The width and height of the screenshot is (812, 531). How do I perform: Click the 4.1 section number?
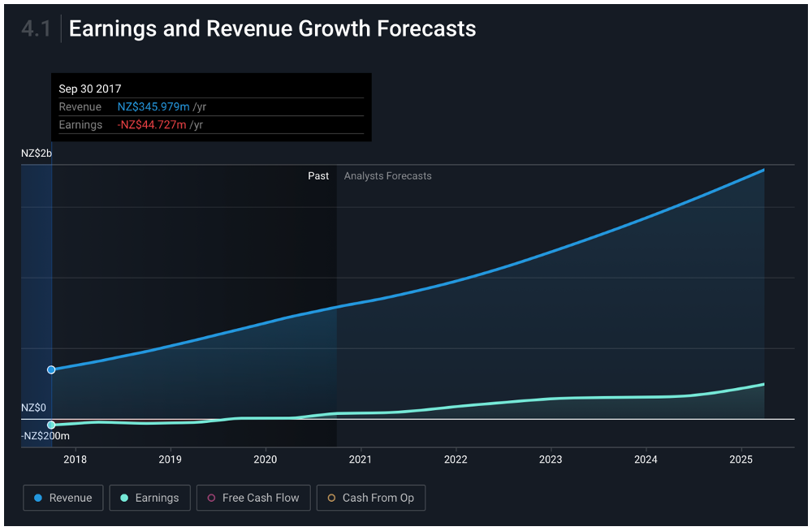click(36, 28)
